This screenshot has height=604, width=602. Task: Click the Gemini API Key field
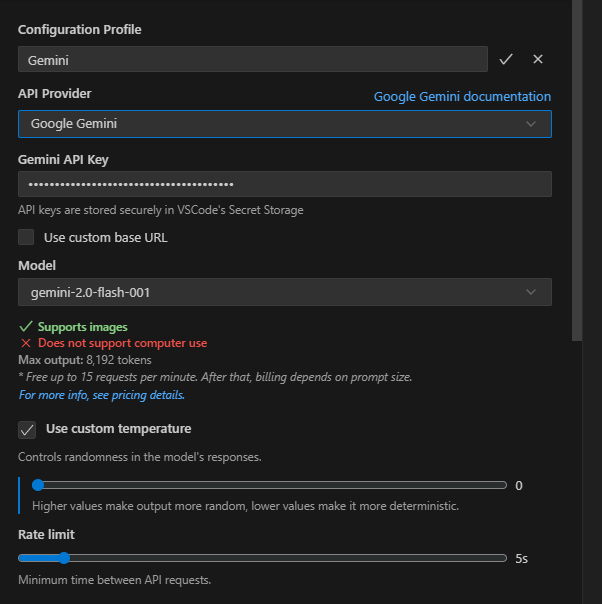285,184
